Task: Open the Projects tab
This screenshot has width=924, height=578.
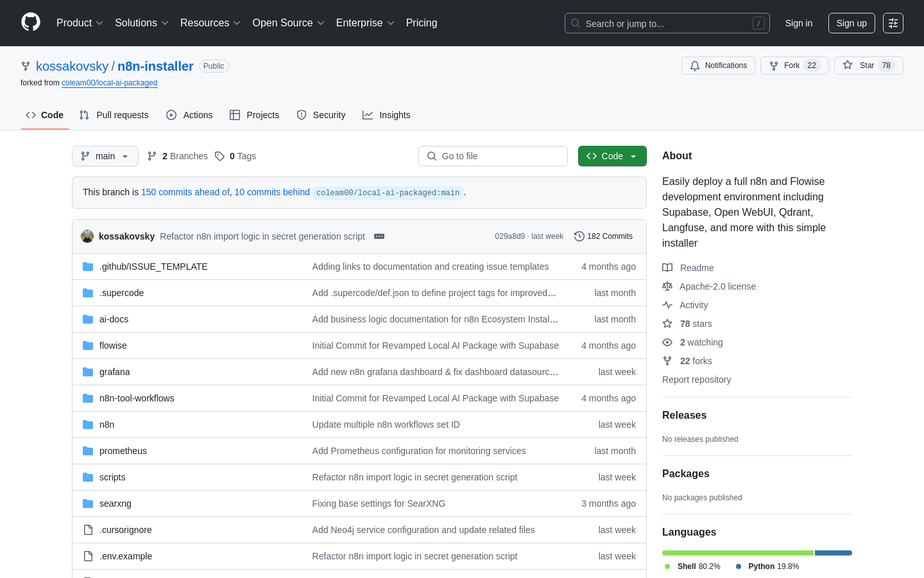Action: coord(255,115)
